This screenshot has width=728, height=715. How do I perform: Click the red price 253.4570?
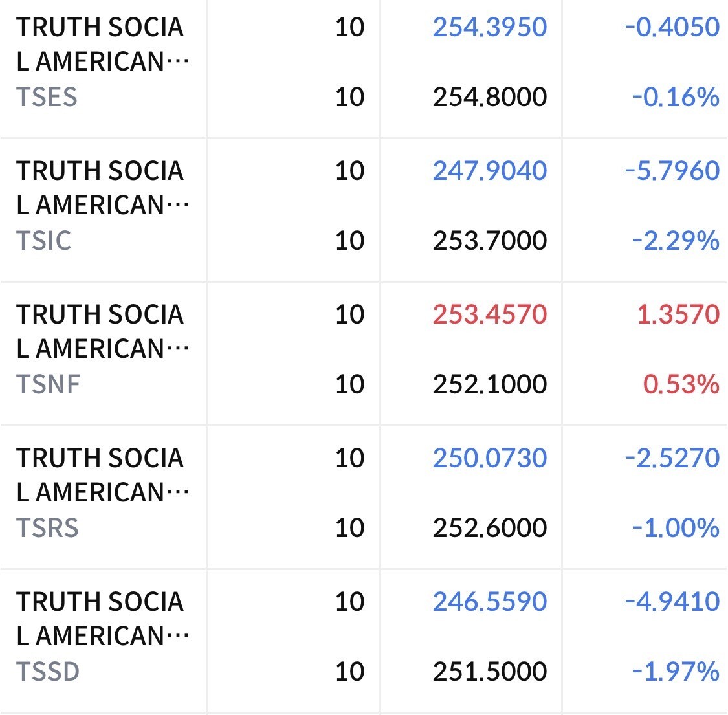[490, 314]
